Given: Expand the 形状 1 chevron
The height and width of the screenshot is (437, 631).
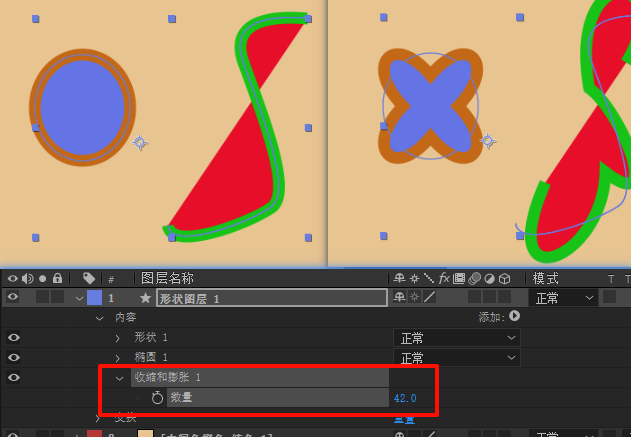Looking at the screenshot, I should point(118,338).
